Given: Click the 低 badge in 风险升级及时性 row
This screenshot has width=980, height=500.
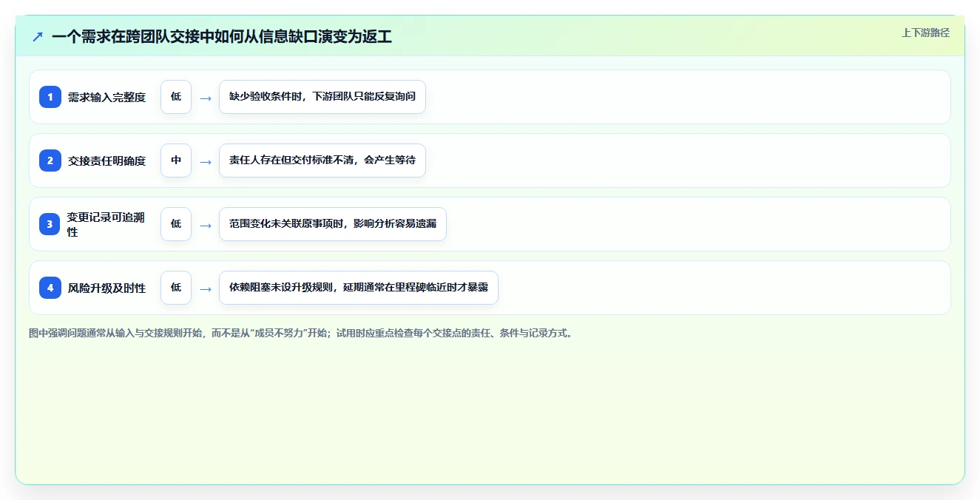Looking at the screenshot, I should (x=176, y=288).
